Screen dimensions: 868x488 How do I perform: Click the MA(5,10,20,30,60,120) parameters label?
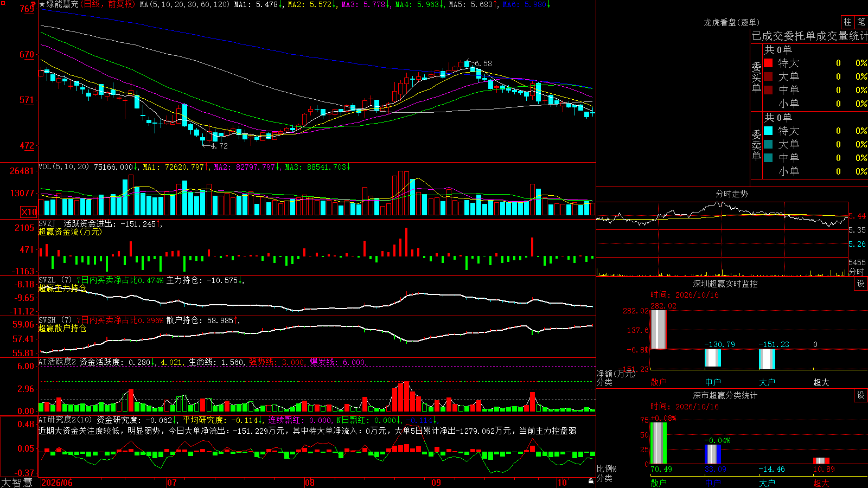pos(184,4)
